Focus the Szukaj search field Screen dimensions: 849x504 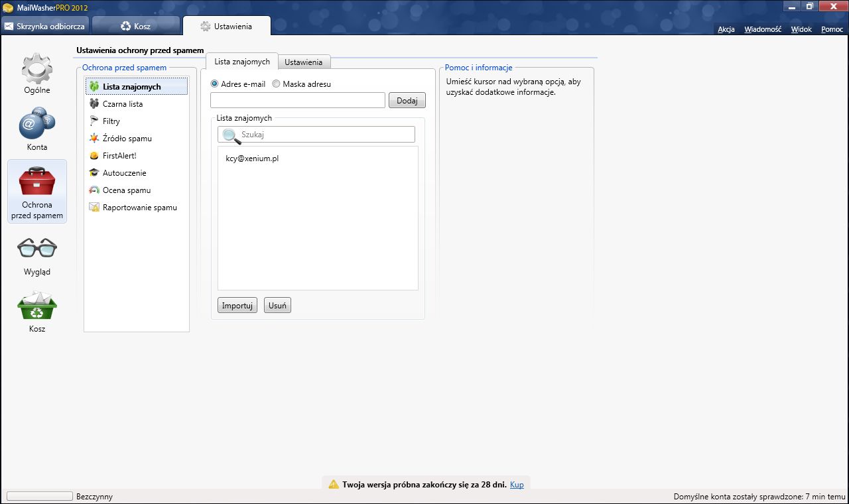[316, 135]
